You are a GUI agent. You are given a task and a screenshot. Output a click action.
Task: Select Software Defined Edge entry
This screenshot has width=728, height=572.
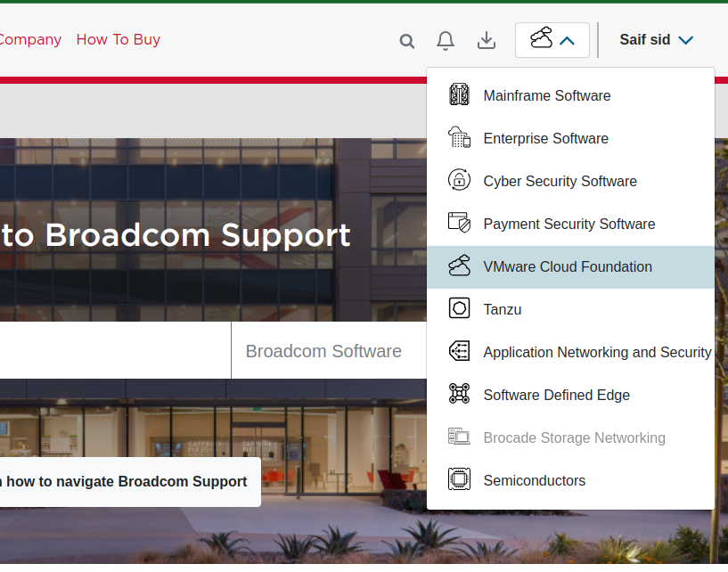(570, 395)
